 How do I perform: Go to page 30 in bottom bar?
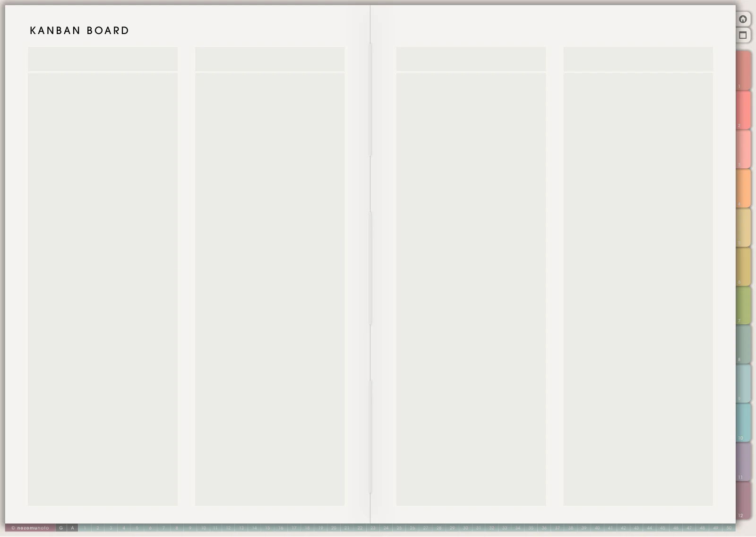pos(465,528)
